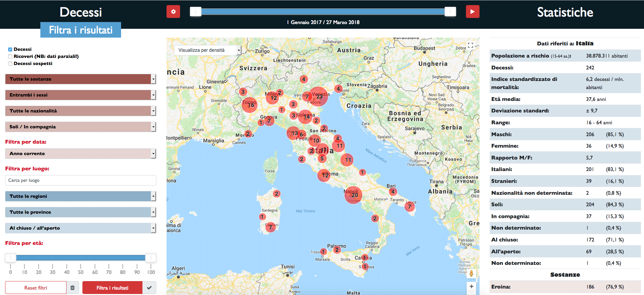
Task: Zoom in the map with plus button
Action: point(471,287)
